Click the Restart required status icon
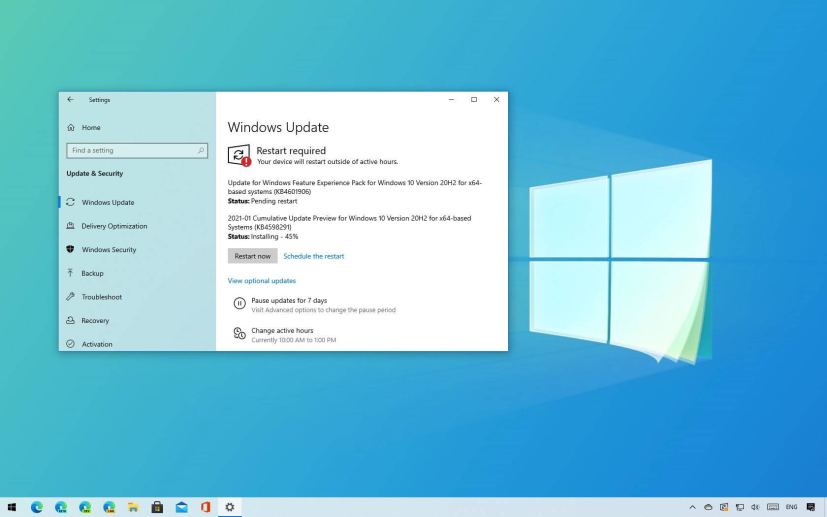 (239, 155)
